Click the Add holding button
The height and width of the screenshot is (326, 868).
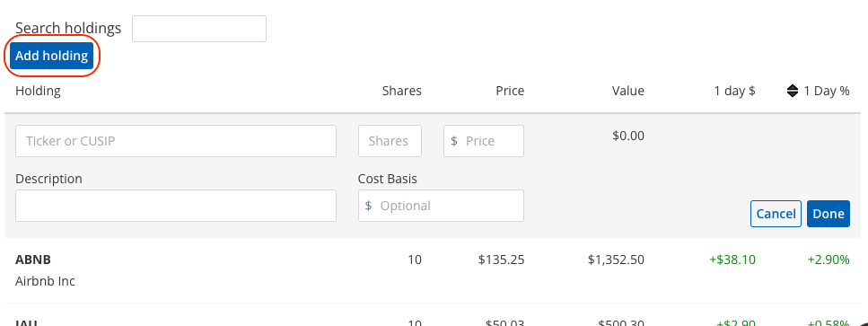[x=51, y=56]
